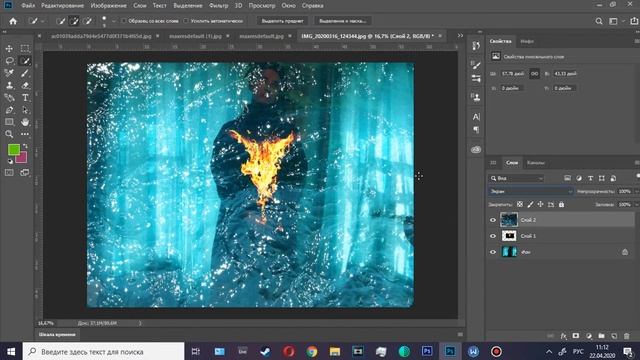Add a layer style with the fx icon
The image size is (640, 360).
point(564,336)
